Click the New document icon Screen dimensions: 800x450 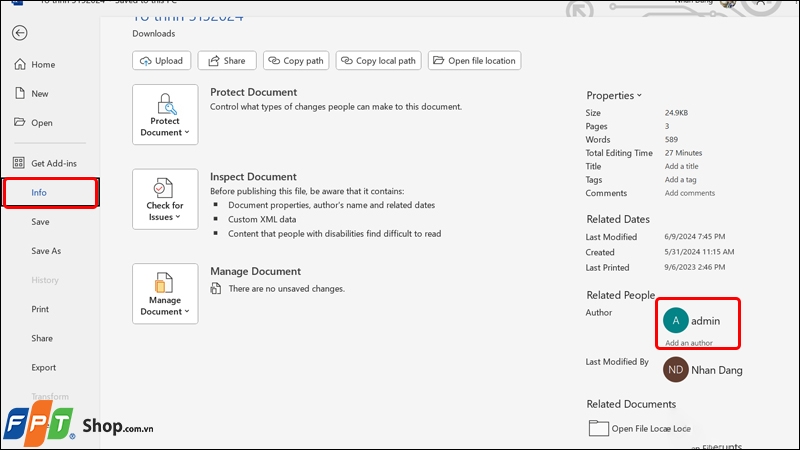18,94
